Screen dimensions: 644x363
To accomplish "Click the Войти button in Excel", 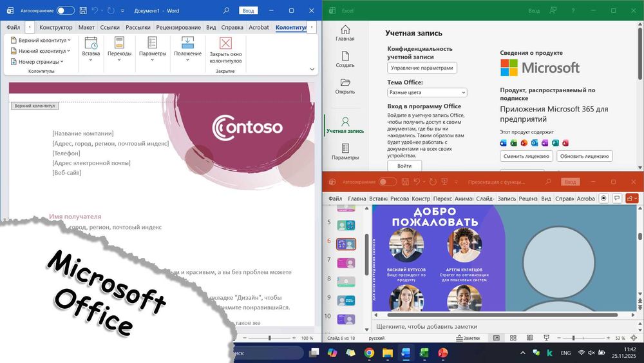I will 404,166.
